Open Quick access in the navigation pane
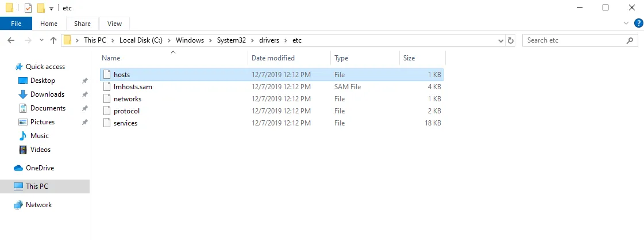 pyautogui.click(x=45, y=67)
